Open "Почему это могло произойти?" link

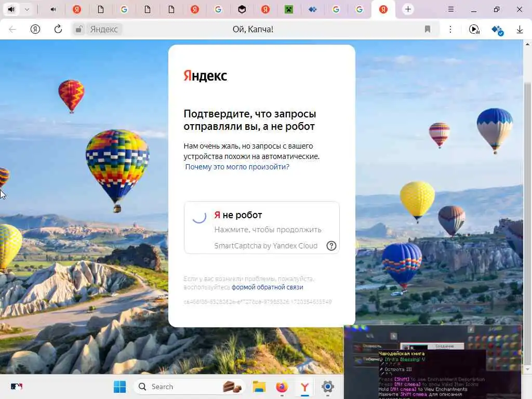[237, 167]
